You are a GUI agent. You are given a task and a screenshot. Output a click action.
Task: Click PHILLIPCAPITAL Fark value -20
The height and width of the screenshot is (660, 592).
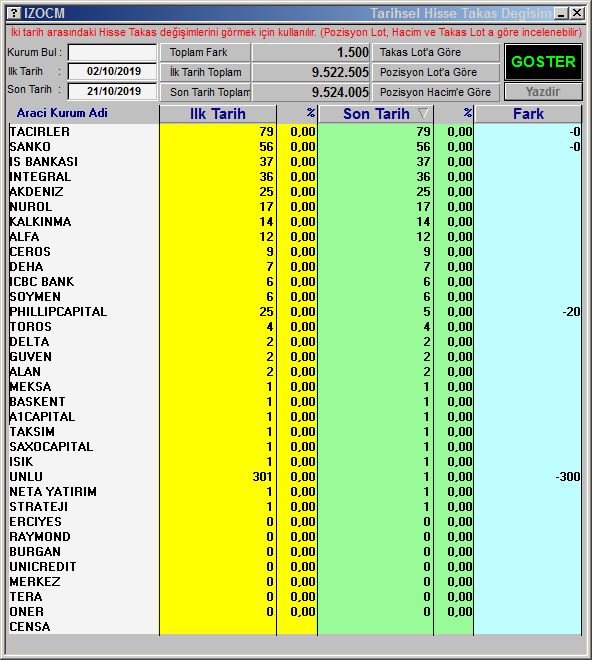571,312
